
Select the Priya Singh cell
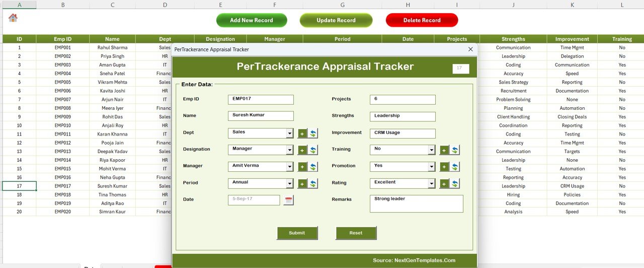click(112, 56)
